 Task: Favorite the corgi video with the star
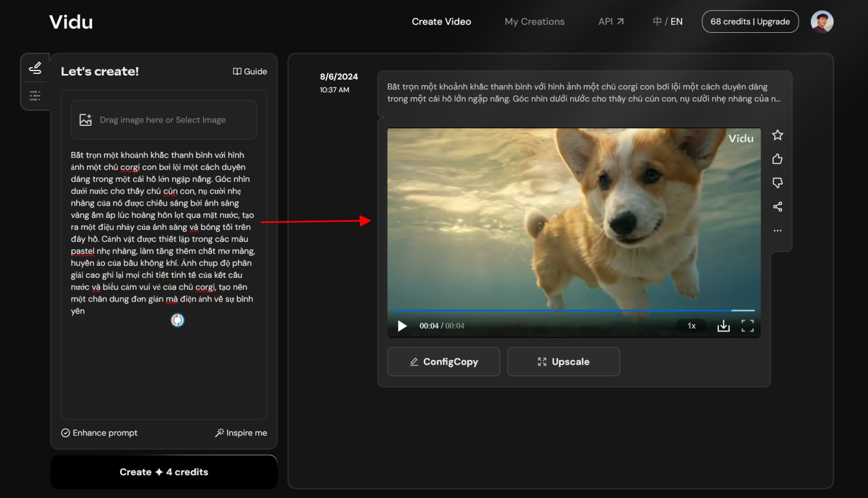pyautogui.click(x=778, y=135)
